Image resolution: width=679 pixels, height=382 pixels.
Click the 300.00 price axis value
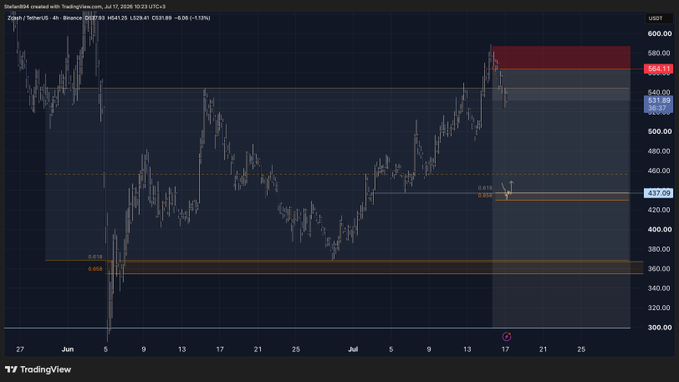660,327
